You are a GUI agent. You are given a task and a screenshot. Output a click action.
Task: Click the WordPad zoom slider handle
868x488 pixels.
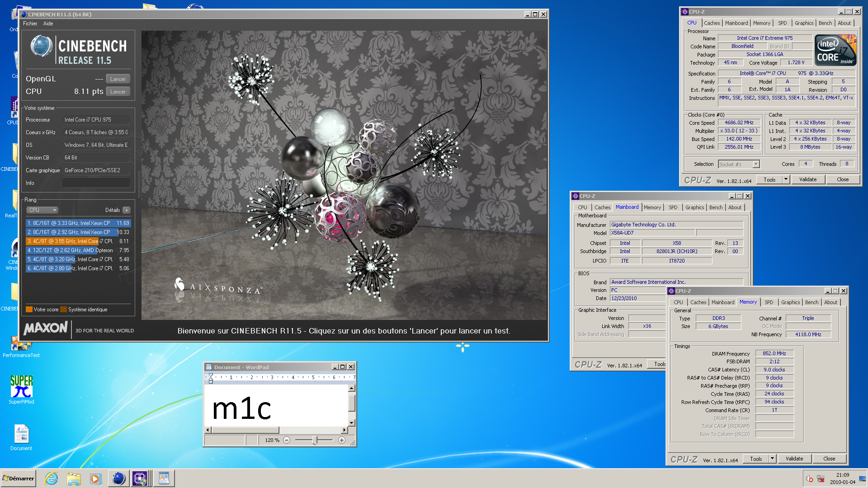315,440
